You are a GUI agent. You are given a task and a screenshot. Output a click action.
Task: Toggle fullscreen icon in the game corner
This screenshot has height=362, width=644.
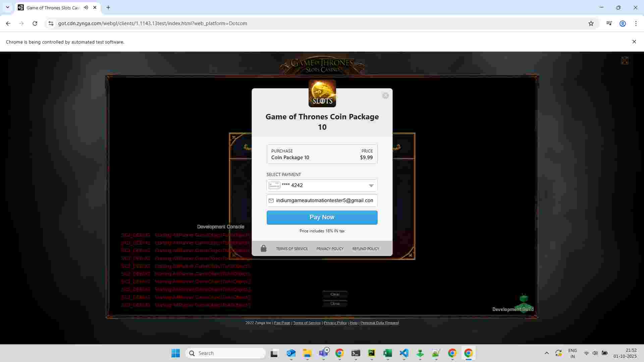(x=624, y=61)
